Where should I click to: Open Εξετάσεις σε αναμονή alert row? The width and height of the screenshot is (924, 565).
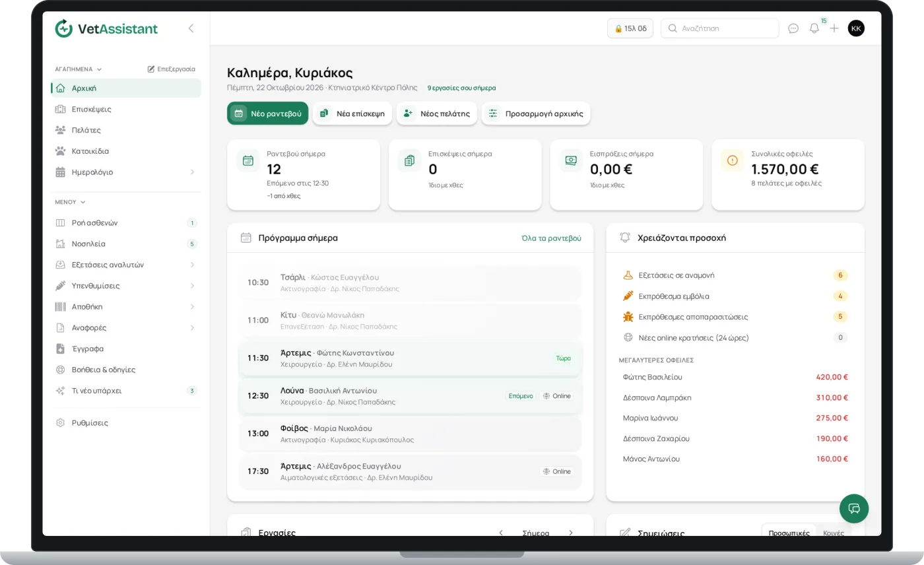pos(735,275)
